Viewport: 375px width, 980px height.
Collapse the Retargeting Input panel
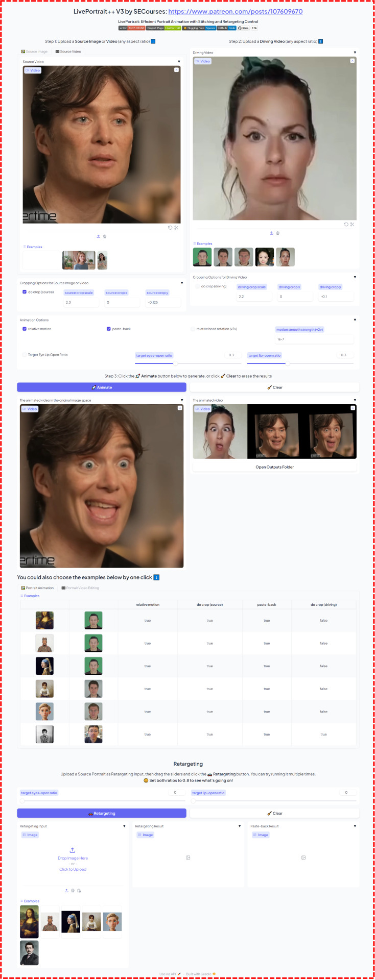pyautogui.click(x=124, y=826)
